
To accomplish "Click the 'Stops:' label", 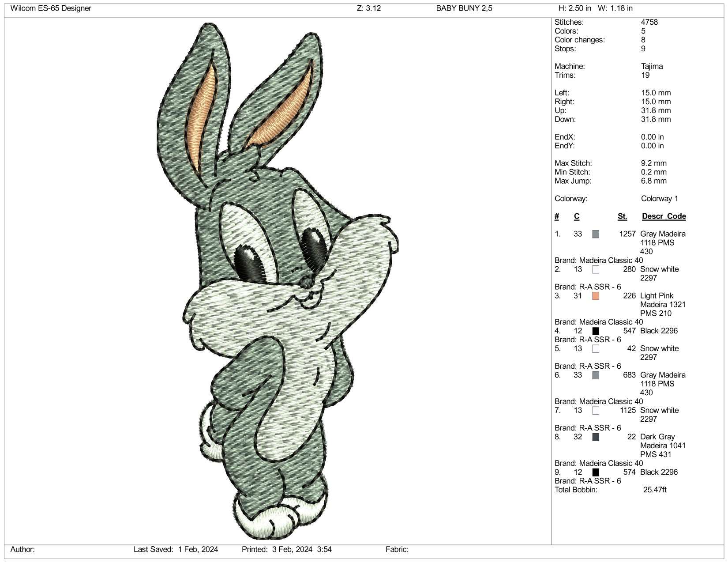I will pyautogui.click(x=565, y=49).
